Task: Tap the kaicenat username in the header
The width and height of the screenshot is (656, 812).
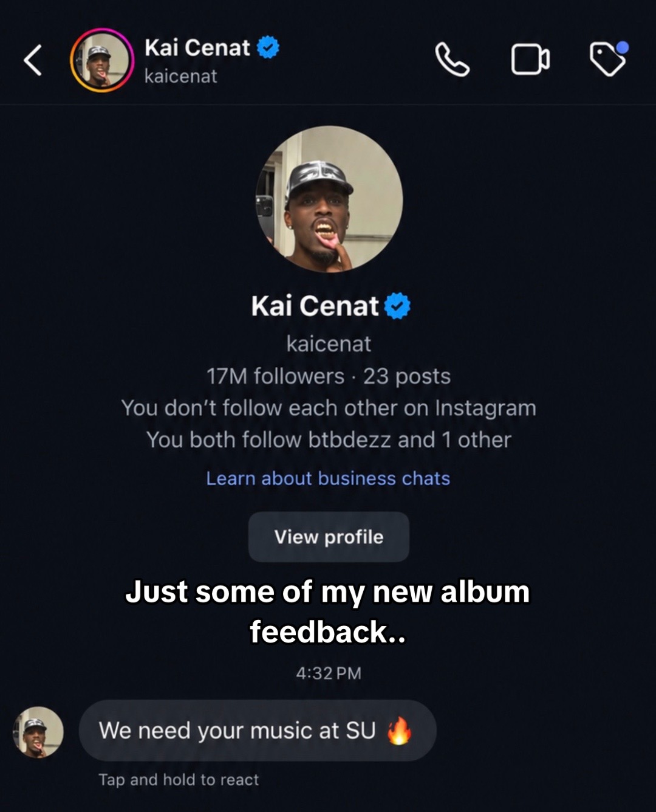Action: tap(180, 77)
